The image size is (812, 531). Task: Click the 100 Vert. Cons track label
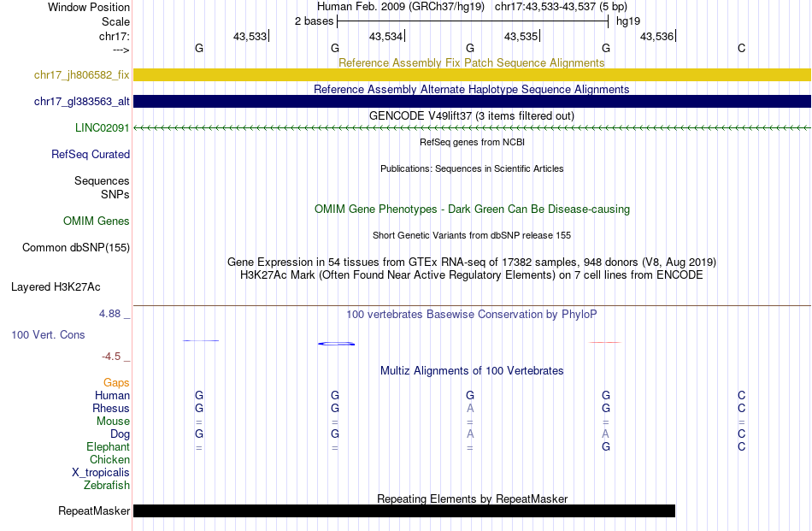point(48,334)
